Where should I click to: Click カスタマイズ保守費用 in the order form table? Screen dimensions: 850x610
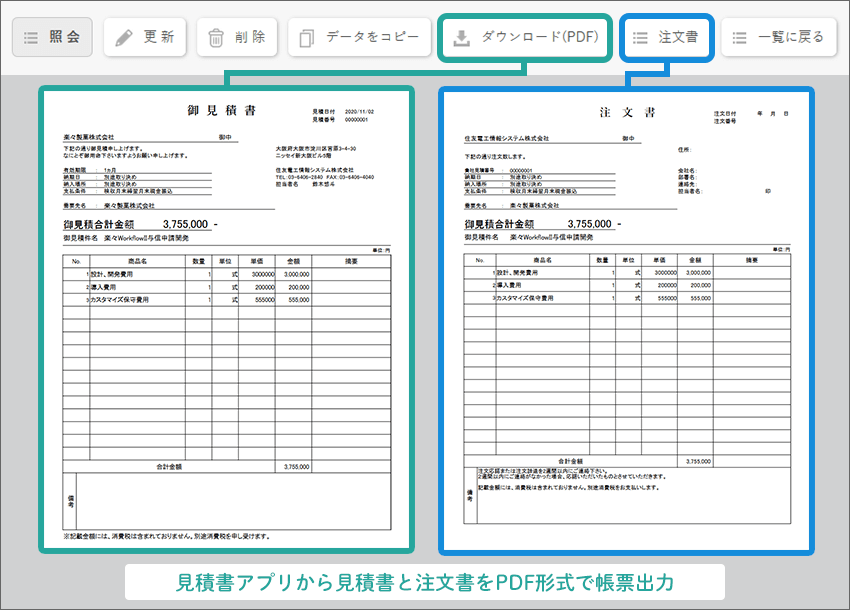(x=525, y=298)
